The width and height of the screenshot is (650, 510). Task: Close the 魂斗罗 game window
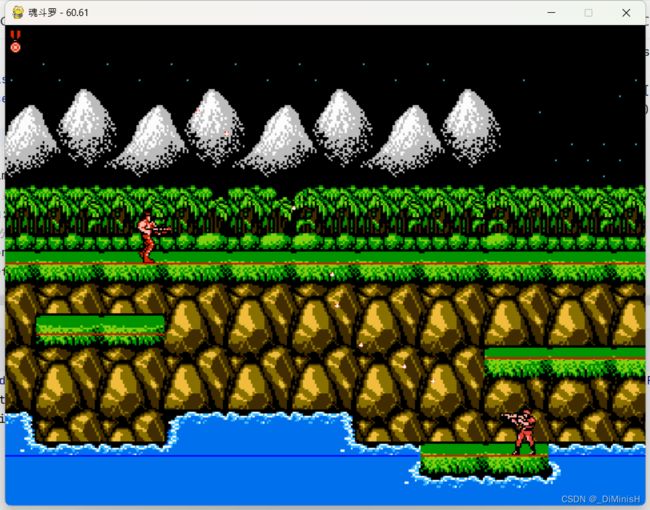tap(626, 12)
